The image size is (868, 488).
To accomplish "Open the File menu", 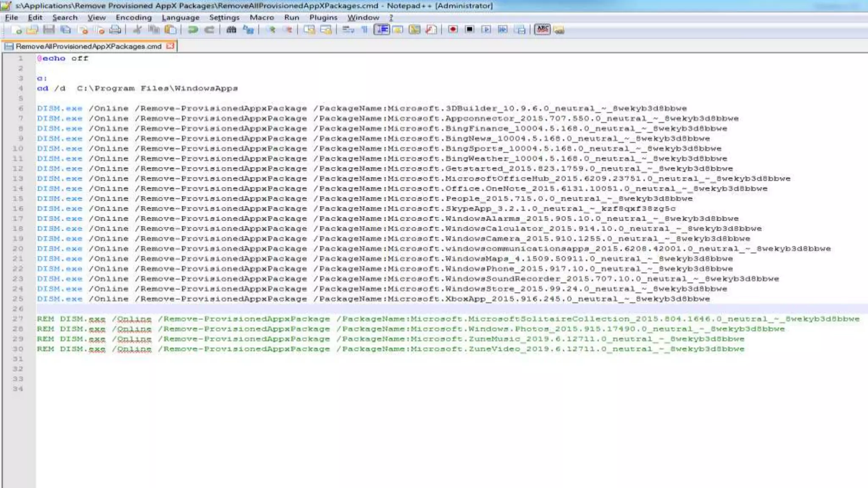I will 11,17.
